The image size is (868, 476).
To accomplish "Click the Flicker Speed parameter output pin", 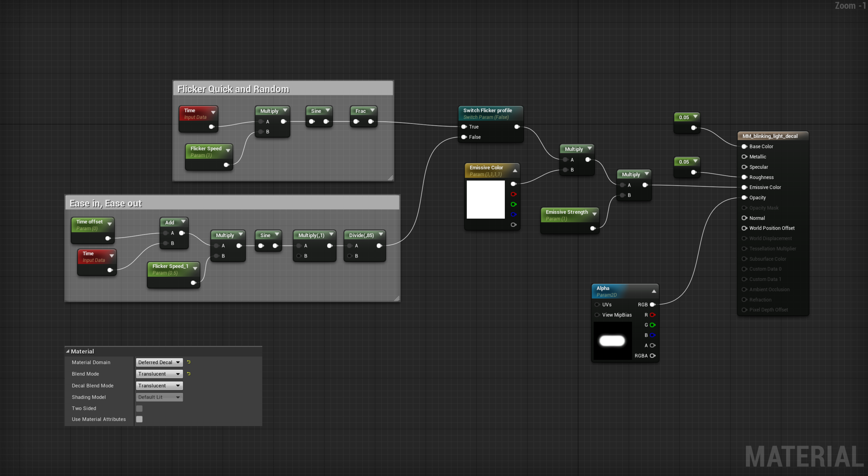I will (x=226, y=165).
